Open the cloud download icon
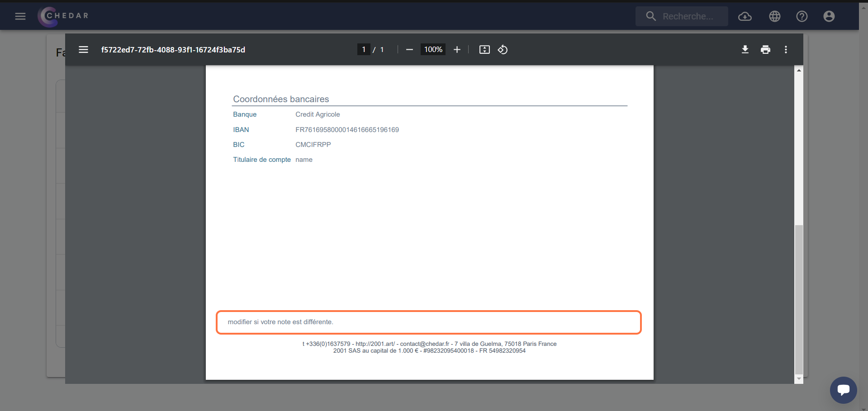This screenshot has height=411, width=868. point(745,16)
